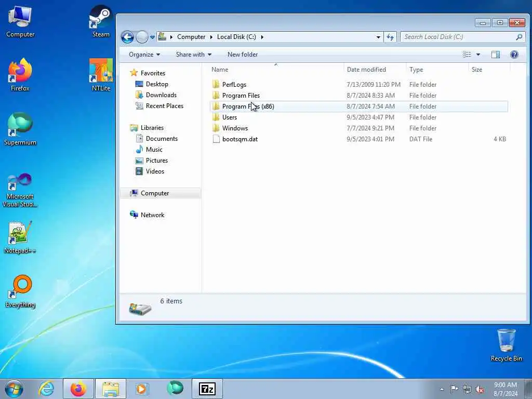The width and height of the screenshot is (532, 399).
Task: Go back in Explorer navigation
Action: point(128,37)
